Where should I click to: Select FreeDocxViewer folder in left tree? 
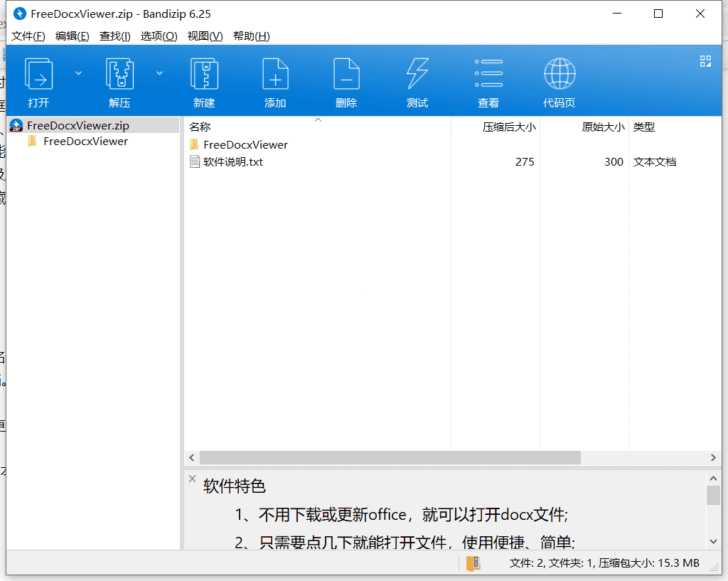coord(85,142)
